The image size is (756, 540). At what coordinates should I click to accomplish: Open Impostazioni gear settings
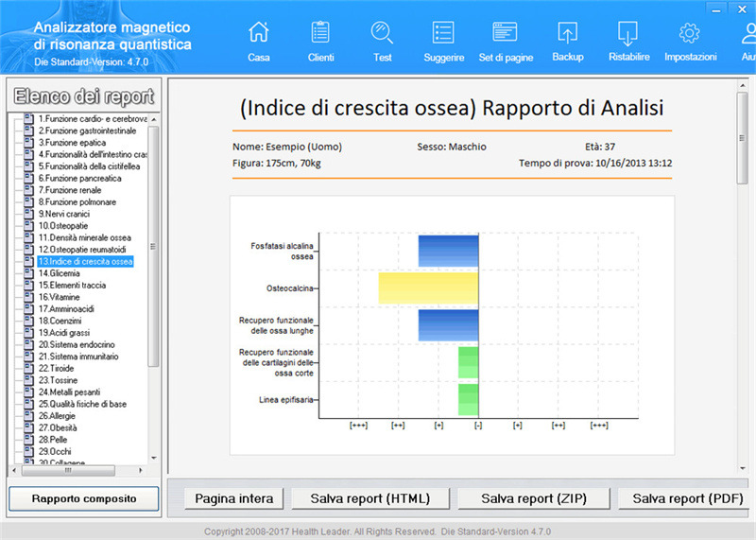pyautogui.click(x=690, y=40)
